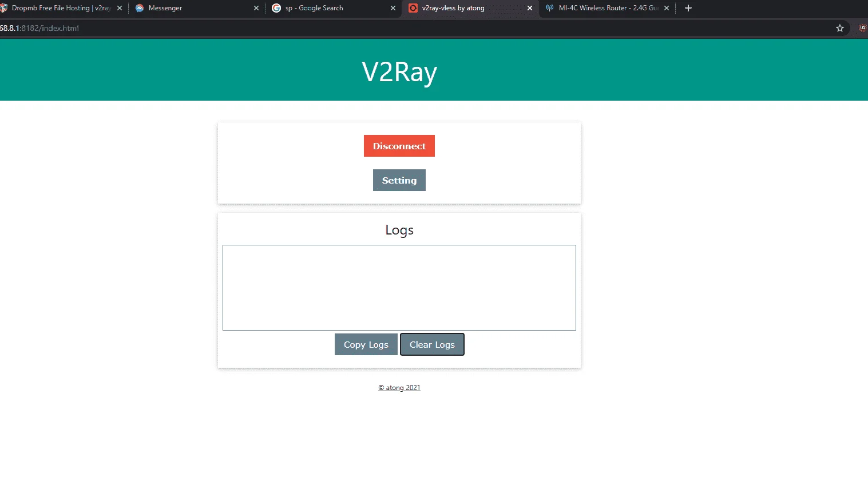Bookmark this page with the star icon
This screenshot has height=489, width=868.
(840, 28)
